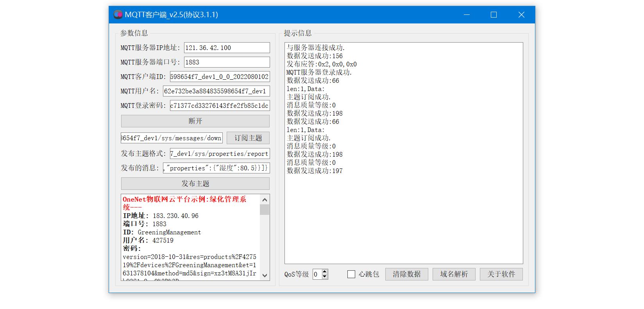644x309 pixels.
Task: Focus the subscribe topic field ending messages/down
Action: (172, 138)
